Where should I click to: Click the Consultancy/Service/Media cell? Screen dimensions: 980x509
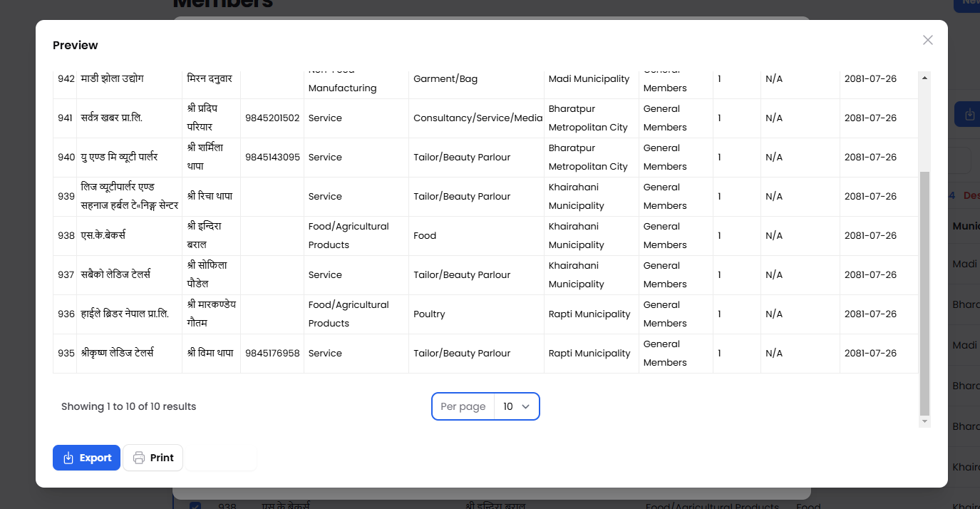coord(478,118)
